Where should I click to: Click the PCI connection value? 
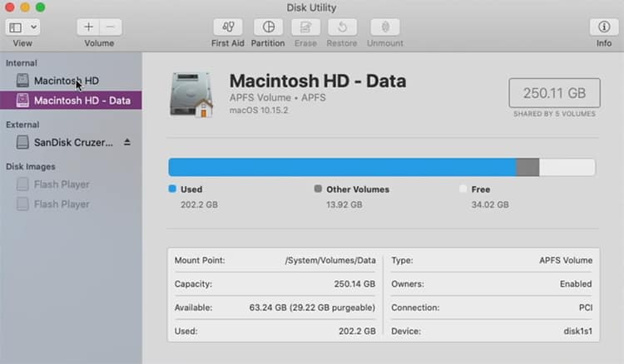coord(586,307)
